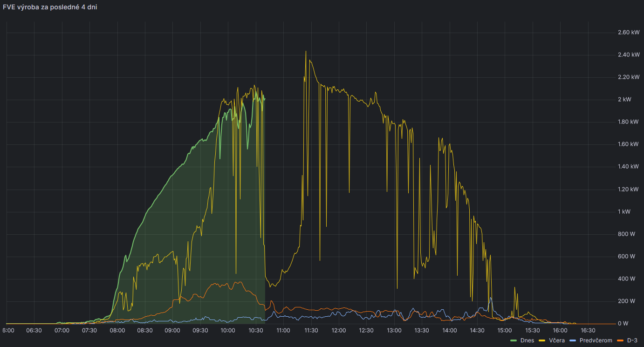
Task: Click the 14:00 time axis label
Action: click(450, 330)
